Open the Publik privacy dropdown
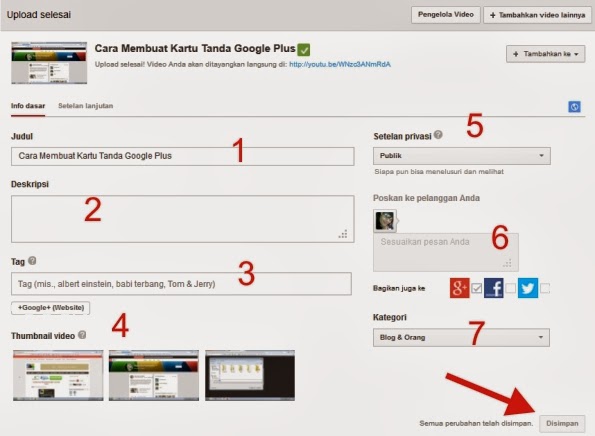Image resolution: width=595 pixels, height=436 pixels. 461,156
